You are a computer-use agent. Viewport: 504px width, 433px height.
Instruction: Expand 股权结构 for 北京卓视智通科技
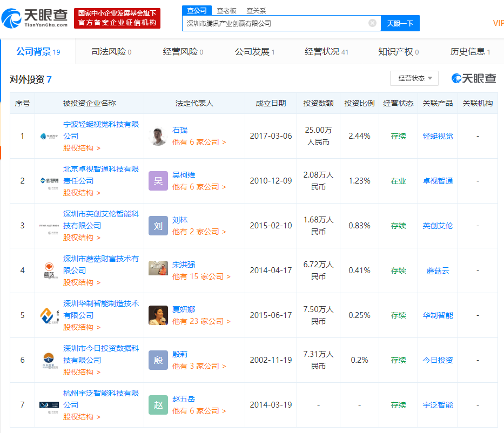tap(82, 193)
